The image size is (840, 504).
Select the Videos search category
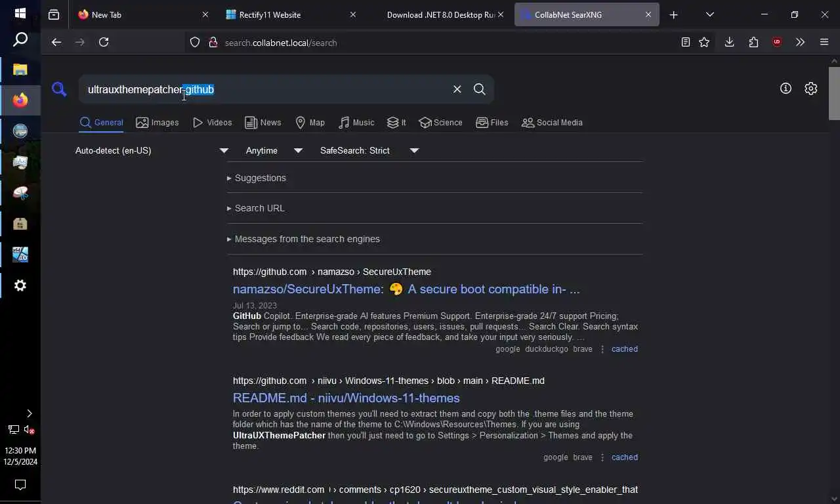pos(213,122)
